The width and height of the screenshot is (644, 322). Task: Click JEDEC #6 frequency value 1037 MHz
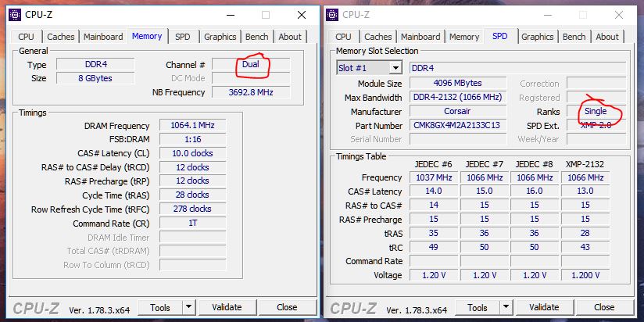[x=434, y=177]
